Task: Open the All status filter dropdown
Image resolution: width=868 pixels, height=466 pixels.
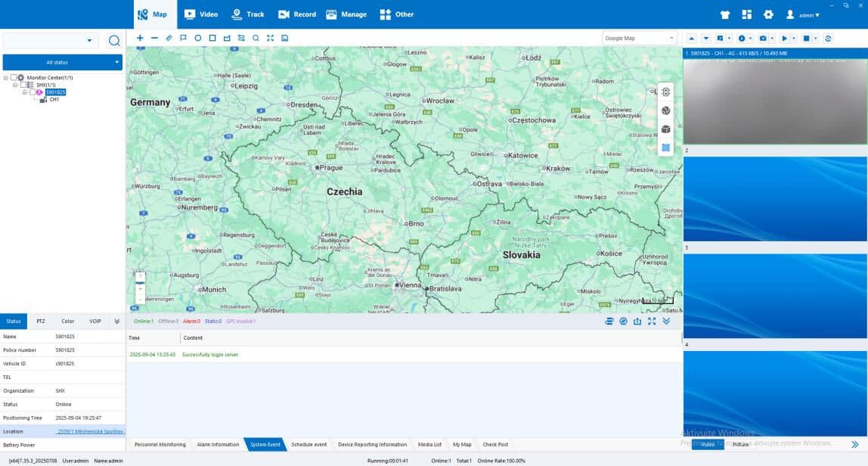Action: 63,62
